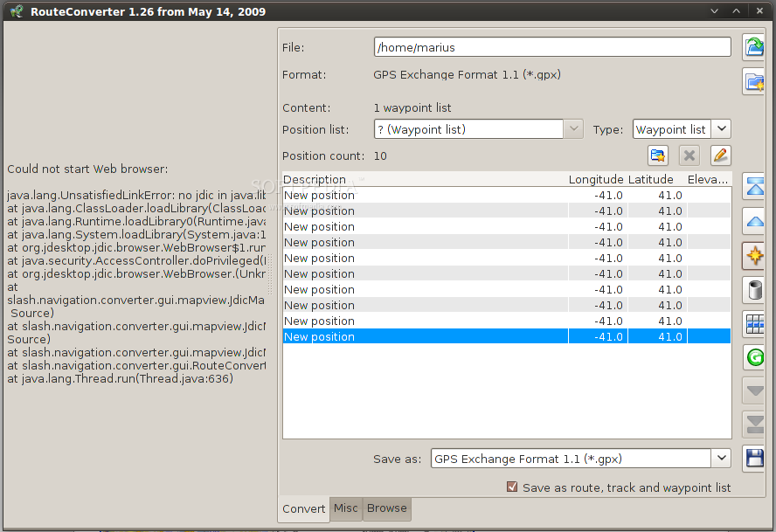Click the green G geocoding icon
This screenshot has height=532, width=776.
(x=754, y=356)
